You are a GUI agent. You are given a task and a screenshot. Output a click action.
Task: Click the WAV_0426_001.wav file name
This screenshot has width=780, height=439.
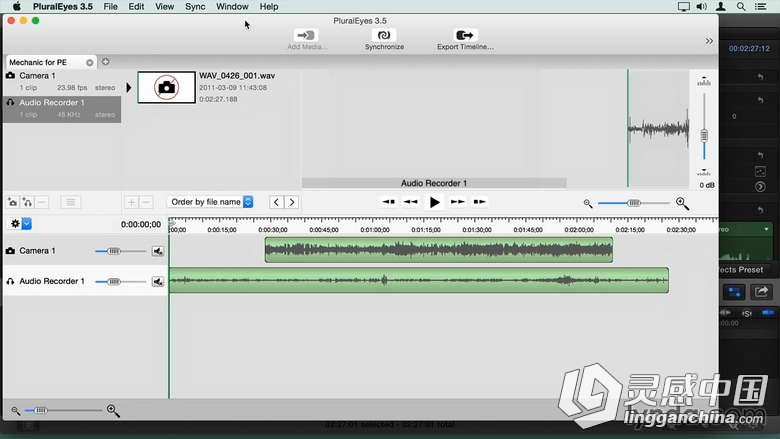click(x=237, y=76)
